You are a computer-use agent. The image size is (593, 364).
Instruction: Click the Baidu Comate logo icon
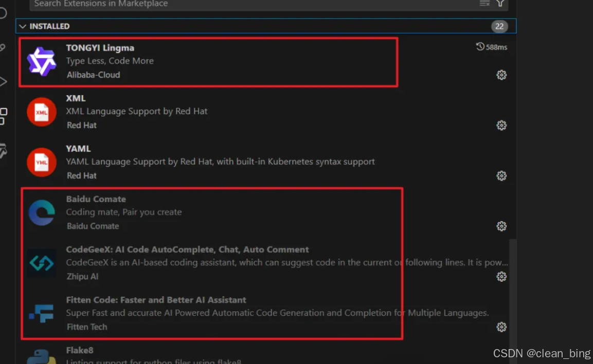(42, 212)
